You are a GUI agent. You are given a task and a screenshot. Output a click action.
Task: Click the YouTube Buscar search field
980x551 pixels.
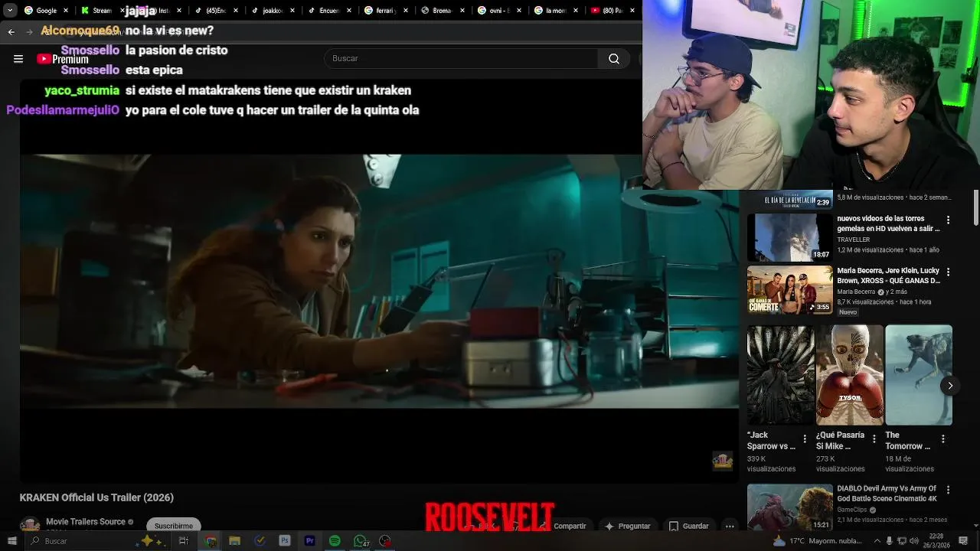(462, 59)
